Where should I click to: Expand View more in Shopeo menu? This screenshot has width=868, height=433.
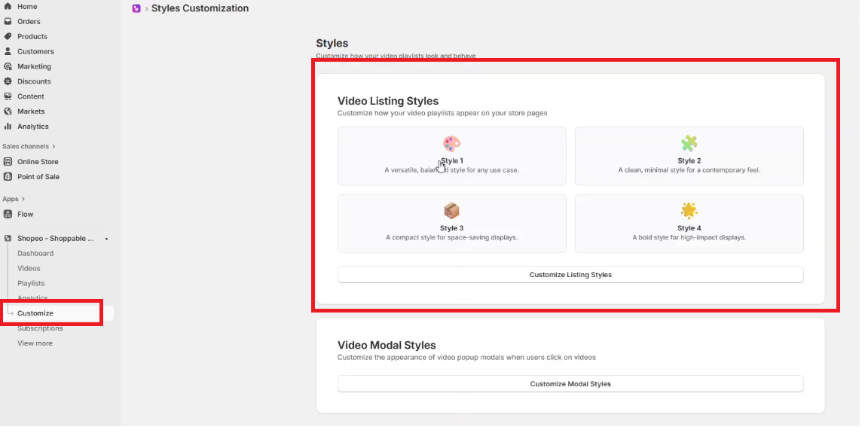(35, 343)
